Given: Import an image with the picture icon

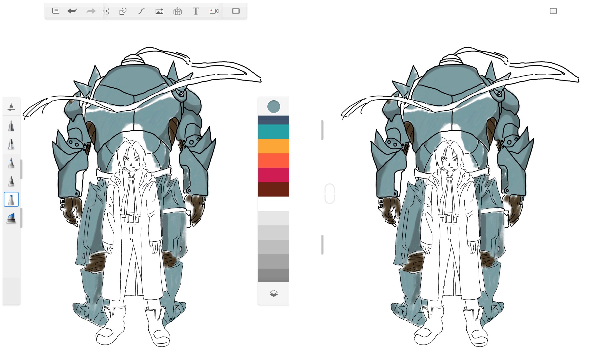Looking at the screenshot, I should (x=160, y=11).
